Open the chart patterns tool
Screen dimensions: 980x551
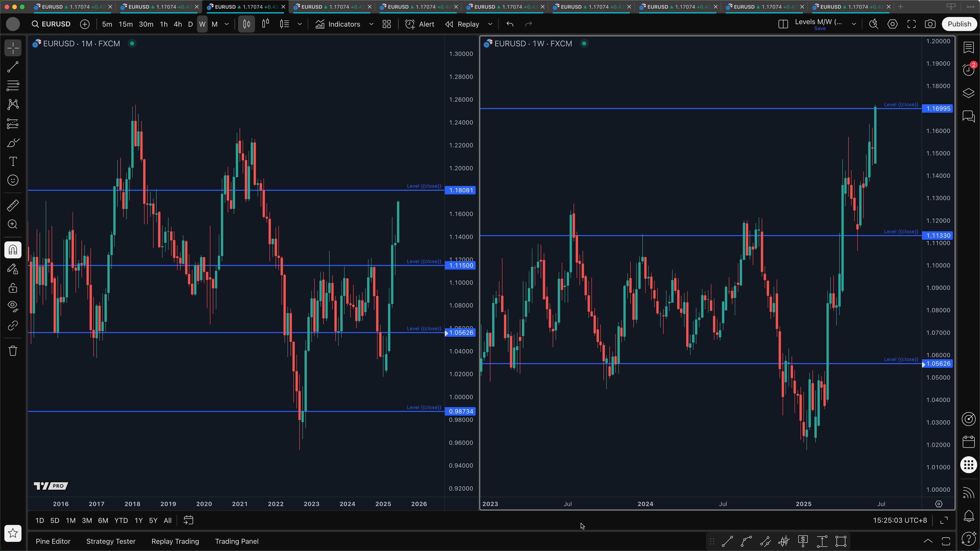[x=13, y=105]
